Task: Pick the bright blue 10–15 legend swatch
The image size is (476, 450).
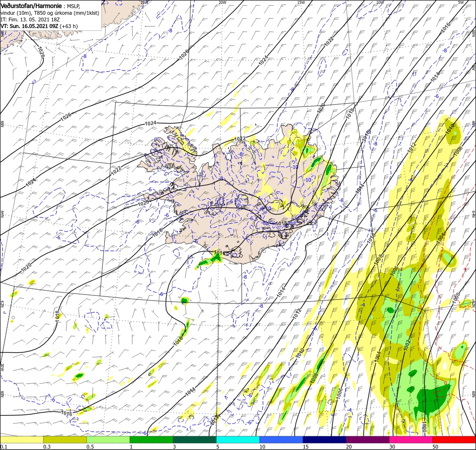Action: (x=281, y=440)
